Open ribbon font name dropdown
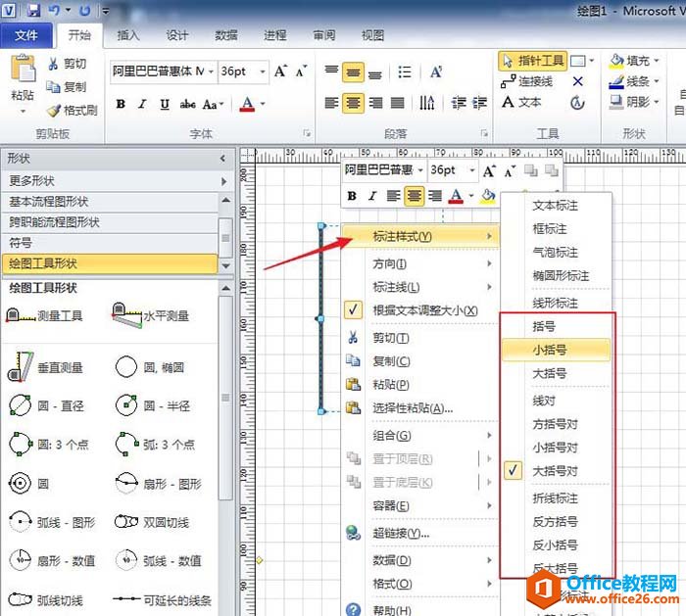Image resolution: width=686 pixels, height=616 pixels. 211,71
